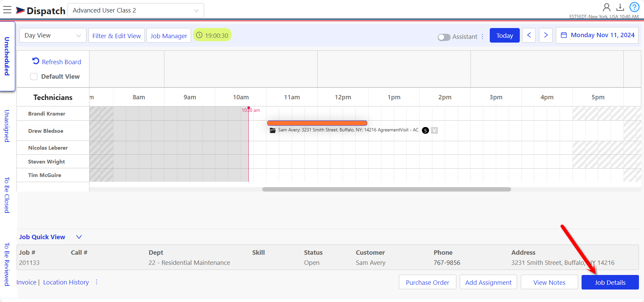Open the user profile icon

tap(607, 7)
